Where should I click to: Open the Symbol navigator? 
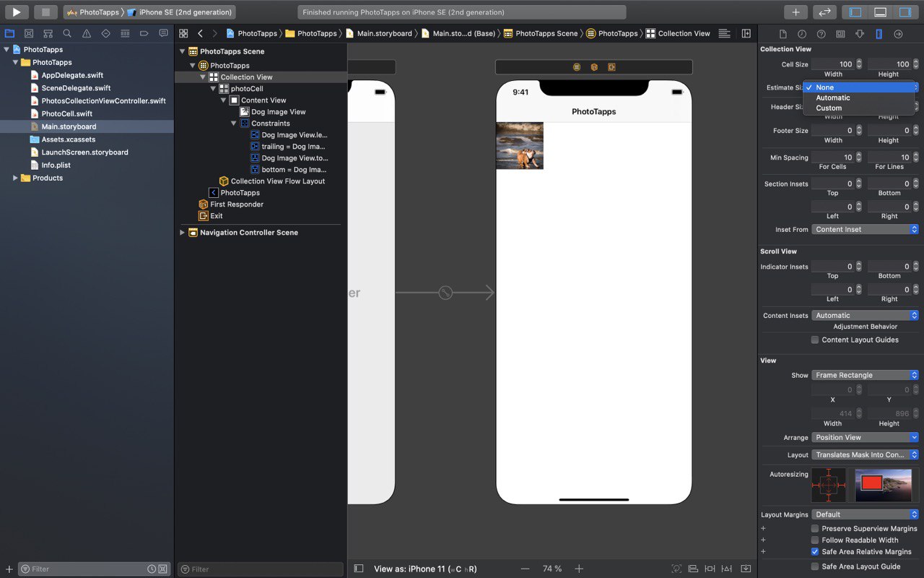(48, 33)
